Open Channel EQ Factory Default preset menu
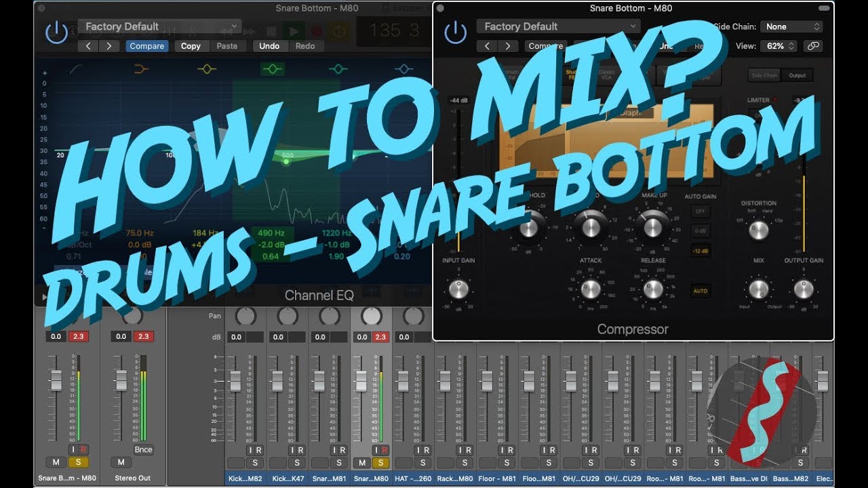Viewport: 868px width, 488px height. click(x=159, y=26)
